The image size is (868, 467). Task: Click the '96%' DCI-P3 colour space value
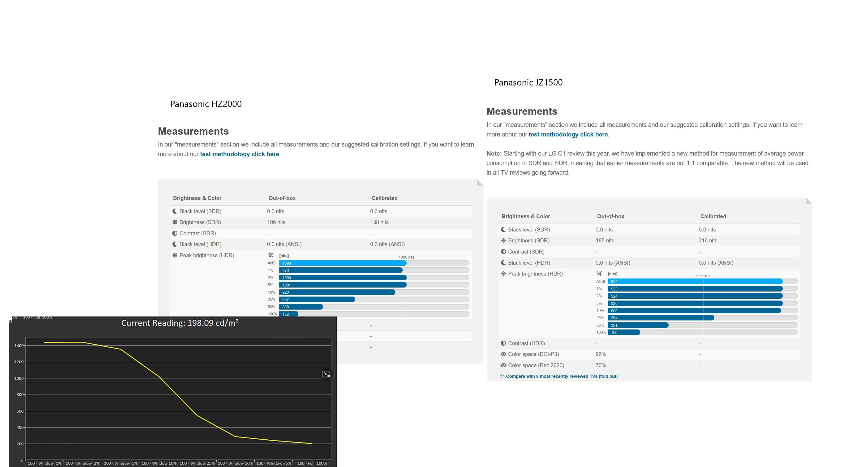[601, 354]
